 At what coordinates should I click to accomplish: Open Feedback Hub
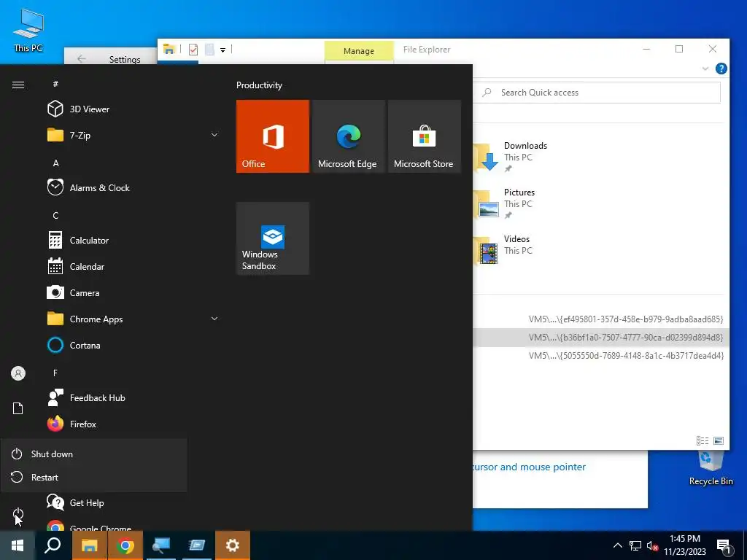[x=133, y=397]
